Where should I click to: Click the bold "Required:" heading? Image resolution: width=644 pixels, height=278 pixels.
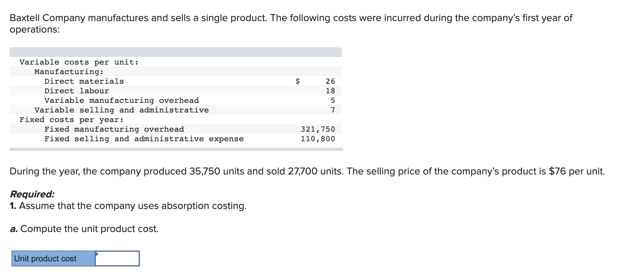(x=32, y=194)
